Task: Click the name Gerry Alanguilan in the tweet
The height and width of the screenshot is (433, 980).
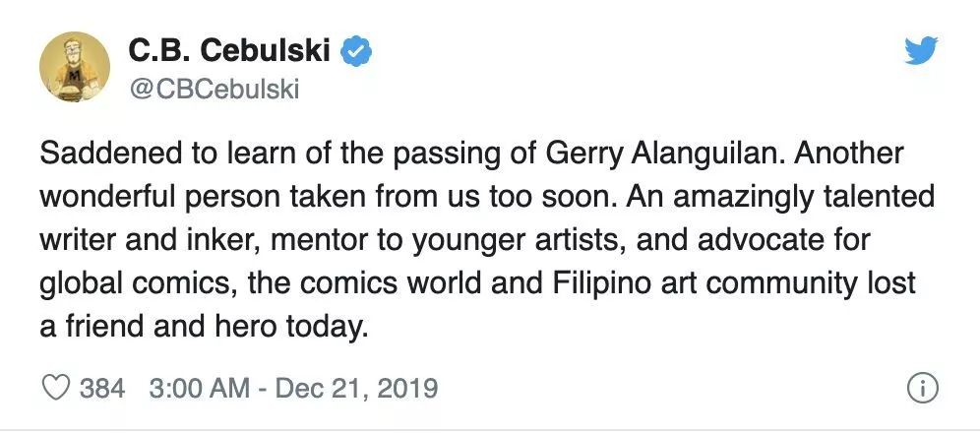Action: pyautogui.click(x=664, y=155)
